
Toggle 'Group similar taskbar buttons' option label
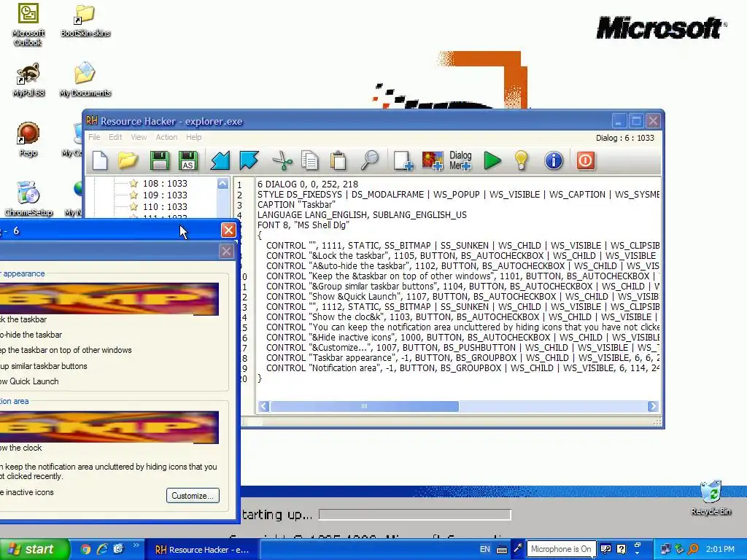(44, 366)
